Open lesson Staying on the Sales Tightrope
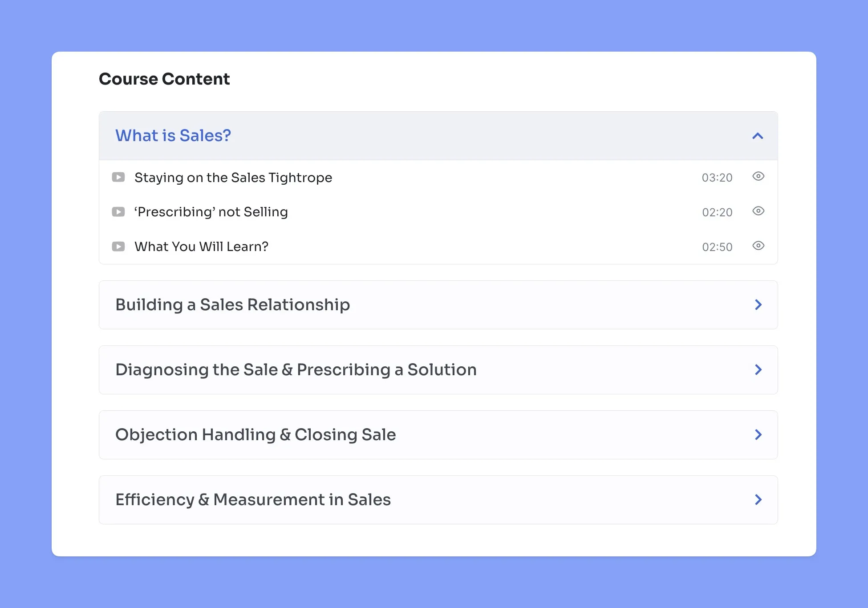 pyautogui.click(x=233, y=178)
